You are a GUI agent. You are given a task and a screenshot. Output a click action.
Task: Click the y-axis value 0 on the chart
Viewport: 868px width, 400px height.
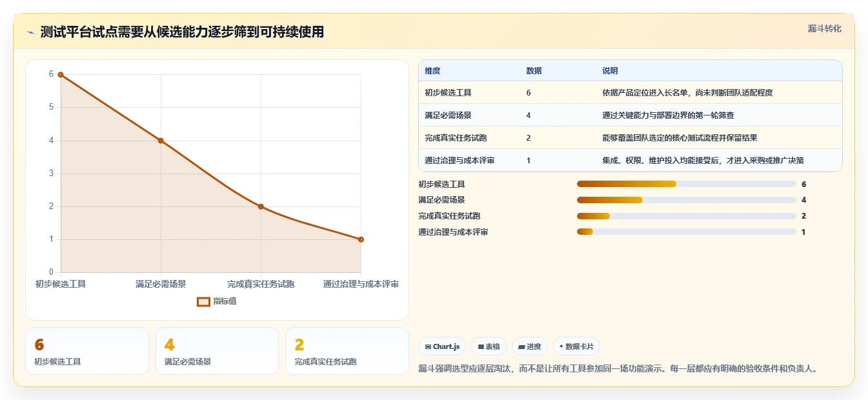click(51, 272)
